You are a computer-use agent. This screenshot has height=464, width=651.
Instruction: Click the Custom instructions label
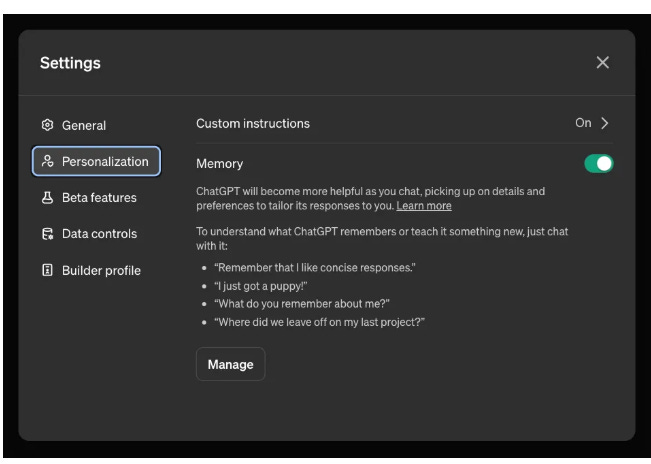[x=253, y=124]
